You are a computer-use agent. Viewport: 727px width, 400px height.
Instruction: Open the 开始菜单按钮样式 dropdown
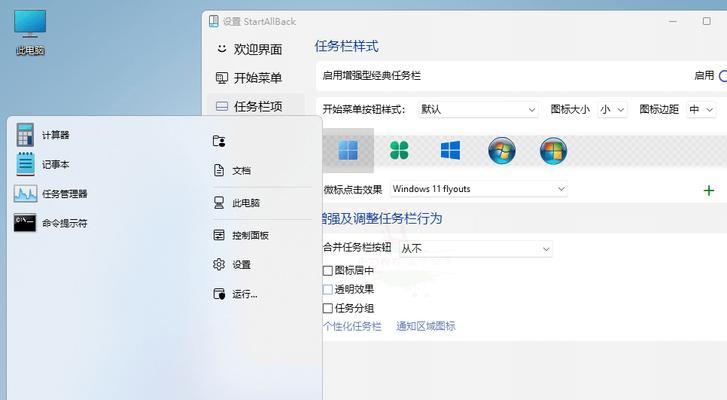tap(478, 109)
